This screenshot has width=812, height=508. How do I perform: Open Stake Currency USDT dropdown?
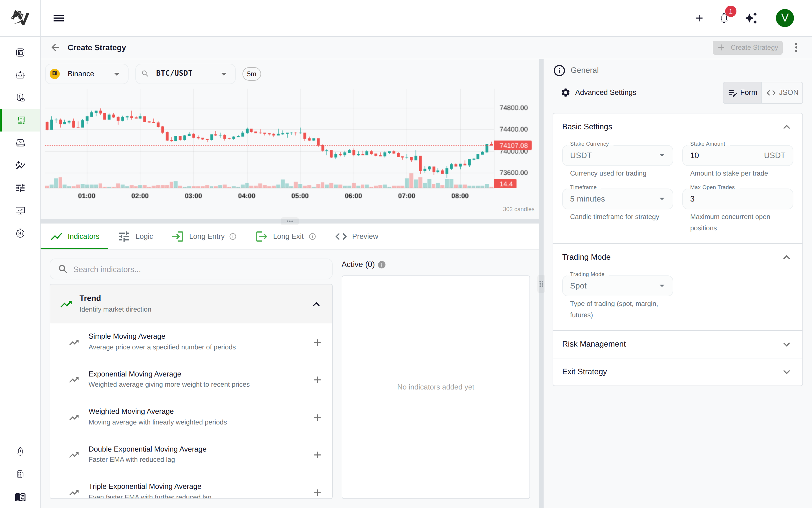coord(617,155)
